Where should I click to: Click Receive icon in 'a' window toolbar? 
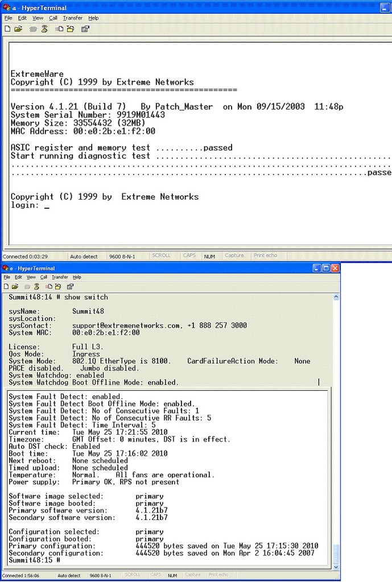coord(70,28)
